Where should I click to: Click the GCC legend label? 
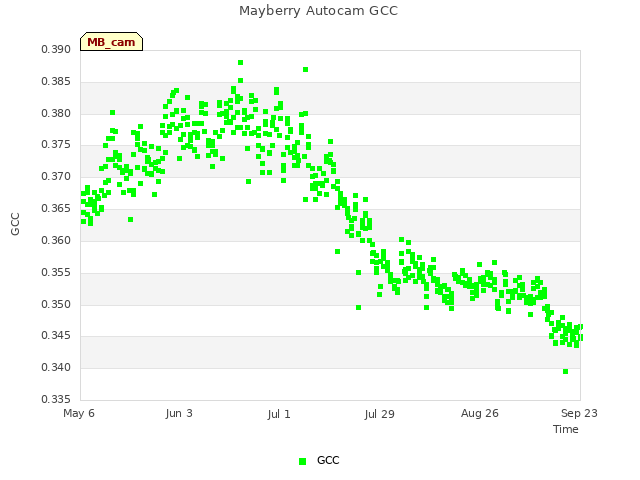coord(328,460)
